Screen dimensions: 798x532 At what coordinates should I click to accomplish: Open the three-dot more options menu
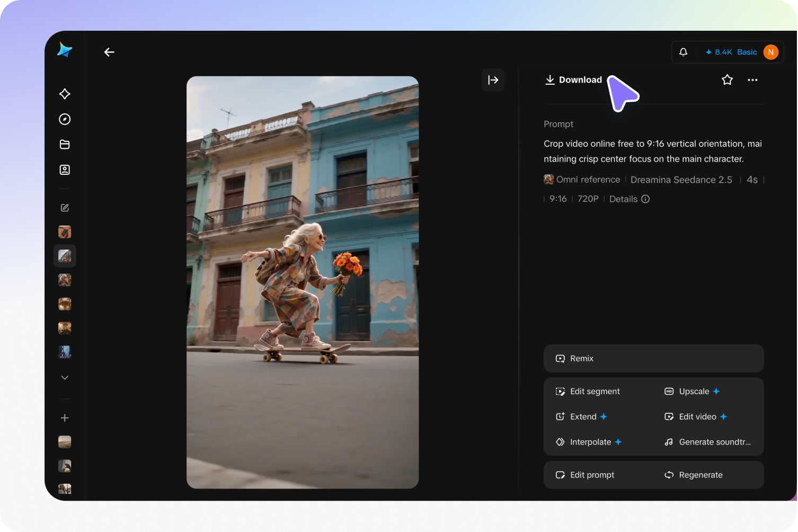(752, 80)
